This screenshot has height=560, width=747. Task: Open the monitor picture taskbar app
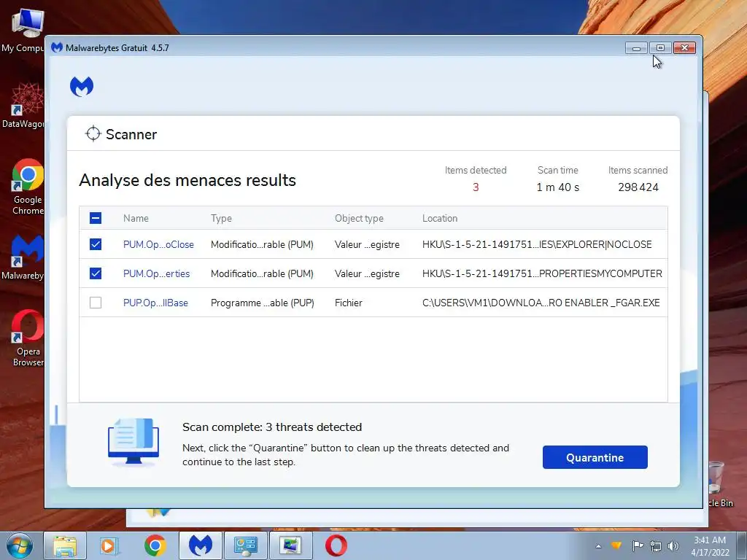pyautogui.click(x=290, y=545)
